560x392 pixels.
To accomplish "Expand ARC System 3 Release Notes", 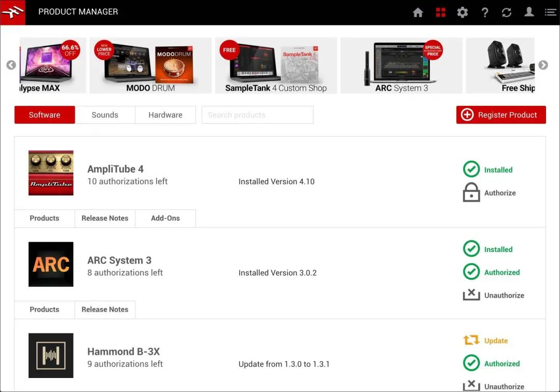I will [x=105, y=310].
